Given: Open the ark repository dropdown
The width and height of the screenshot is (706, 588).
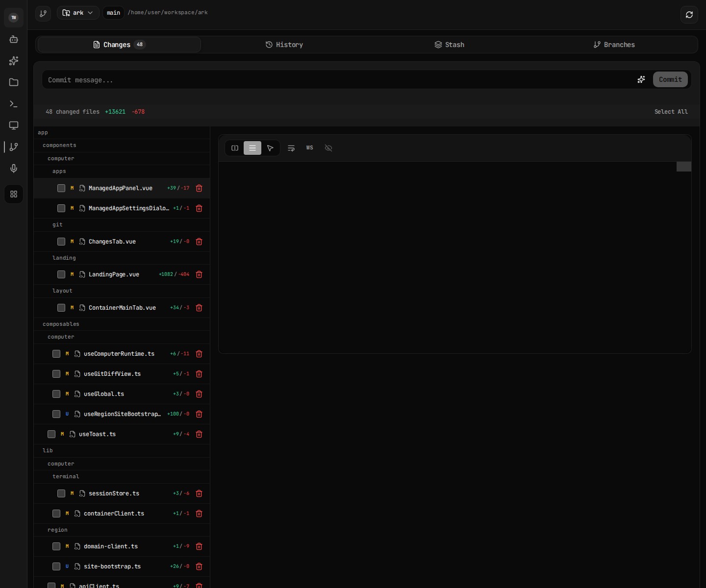Looking at the screenshot, I should (x=78, y=13).
